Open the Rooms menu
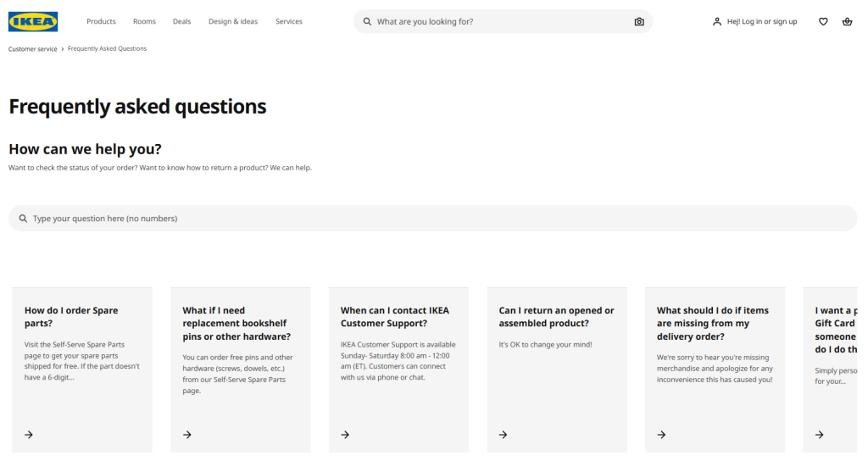This screenshot has height=461, width=868. [x=144, y=21]
